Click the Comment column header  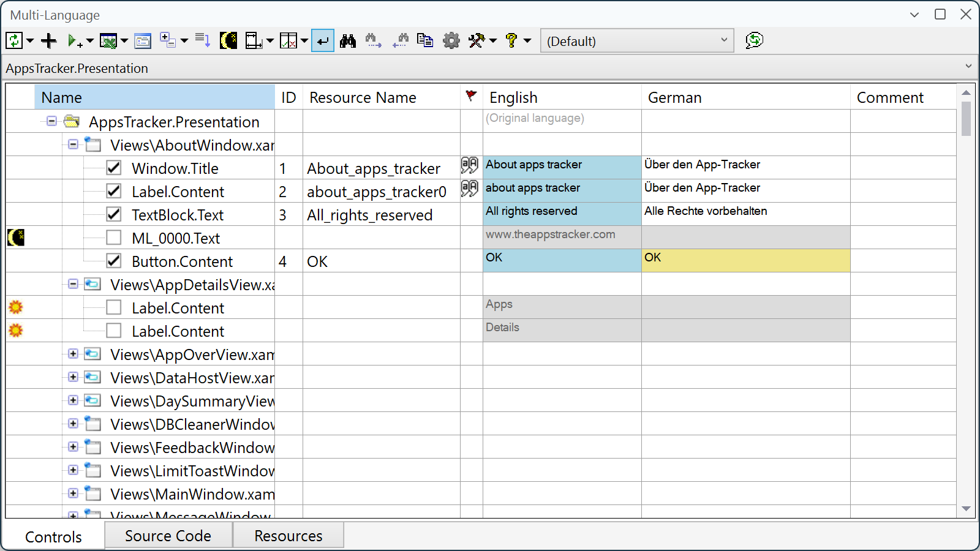point(903,97)
